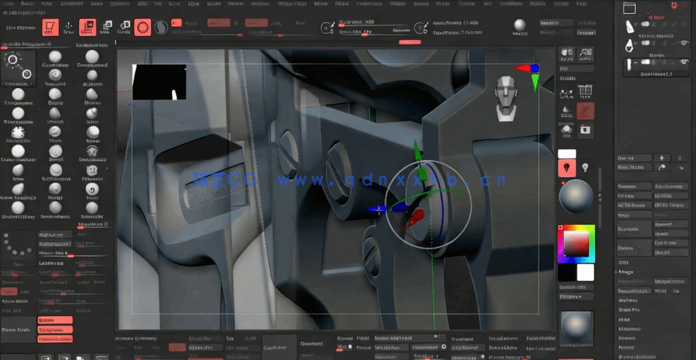Click the gray box button left of red buttons
The image size is (696, 360).
click(18, 329)
